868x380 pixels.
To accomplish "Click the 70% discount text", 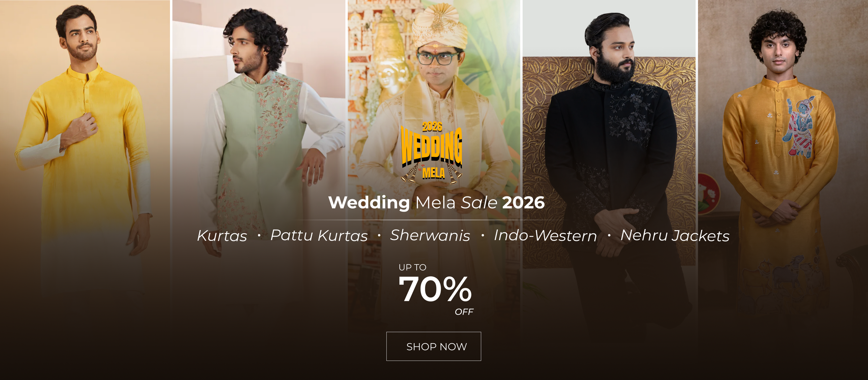I will click(x=435, y=289).
